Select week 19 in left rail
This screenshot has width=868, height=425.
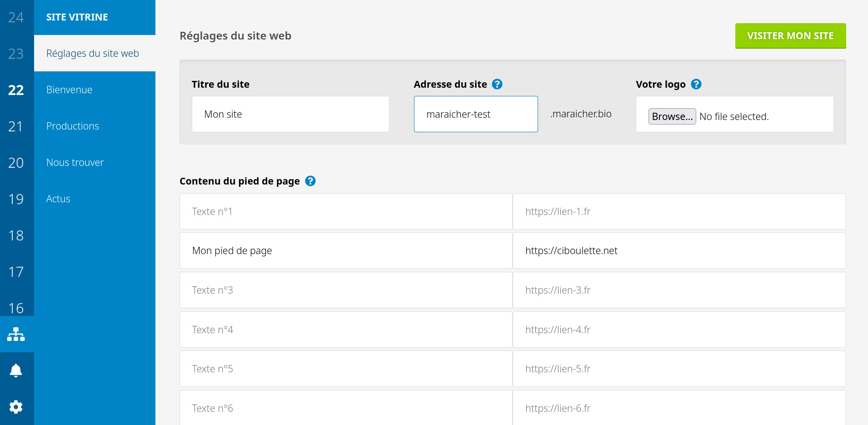click(x=16, y=199)
